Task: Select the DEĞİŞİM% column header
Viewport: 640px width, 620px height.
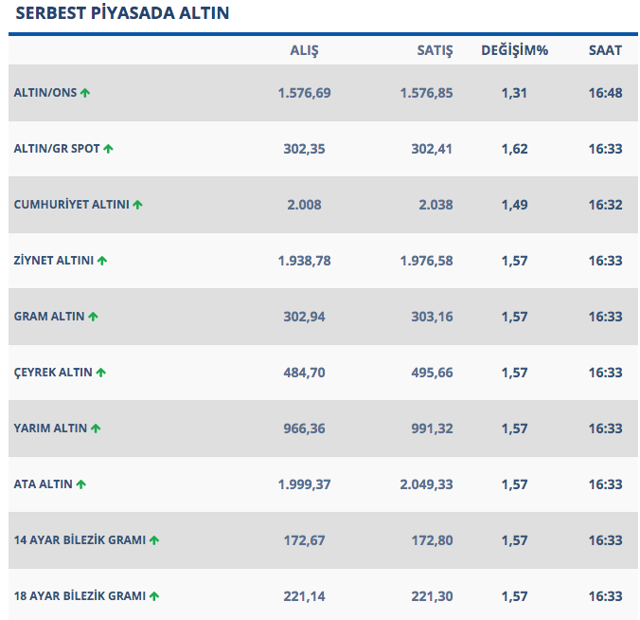Action: [x=514, y=50]
